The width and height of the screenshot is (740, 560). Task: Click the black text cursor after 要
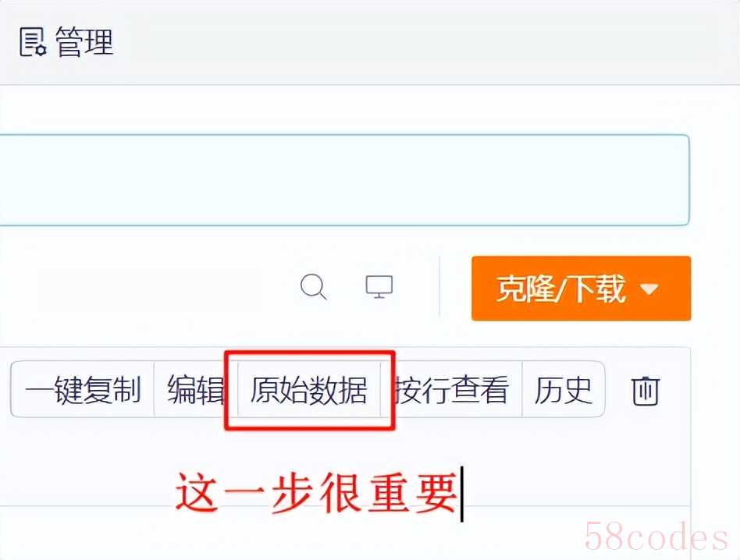tap(462, 494)
